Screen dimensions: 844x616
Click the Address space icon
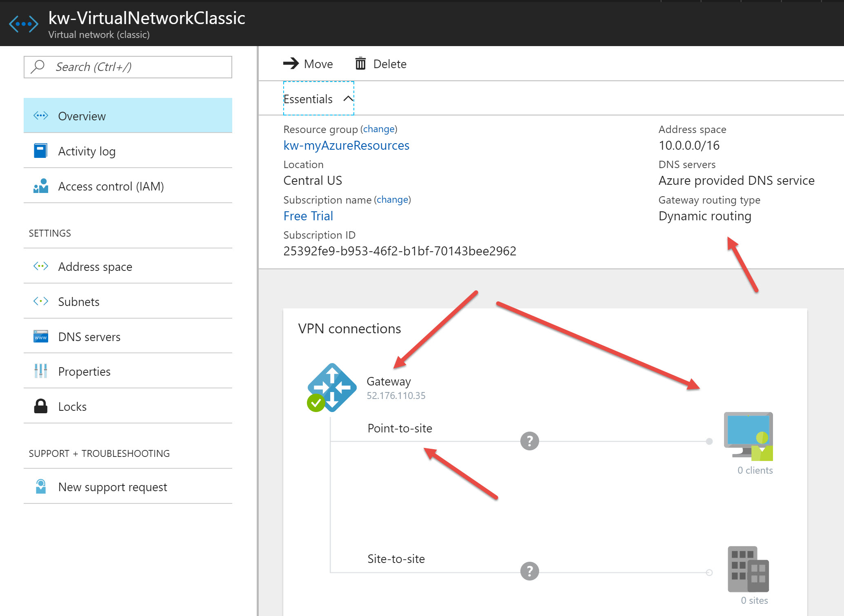tap(41, 266)
